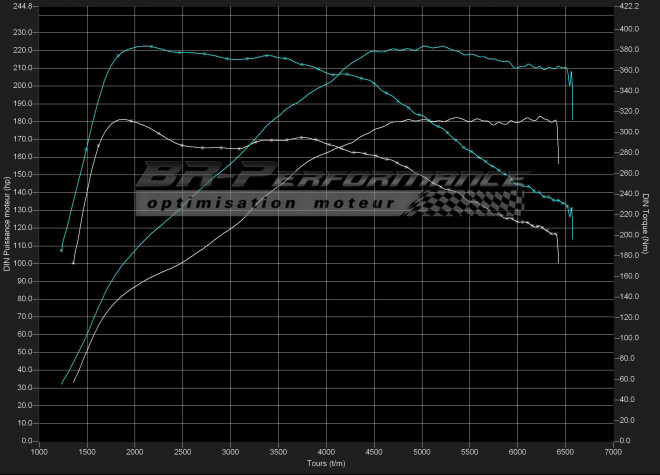Click the 5000 tick on x-axis
Screen dimensions: 660x475
[x=422, y=452]
